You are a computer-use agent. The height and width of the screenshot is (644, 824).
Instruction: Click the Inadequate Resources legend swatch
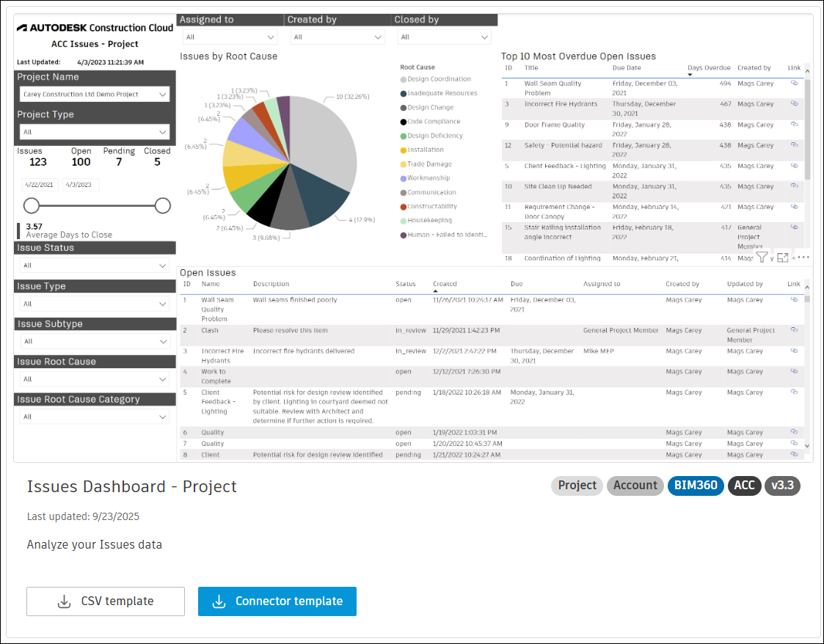click(403, 93)
